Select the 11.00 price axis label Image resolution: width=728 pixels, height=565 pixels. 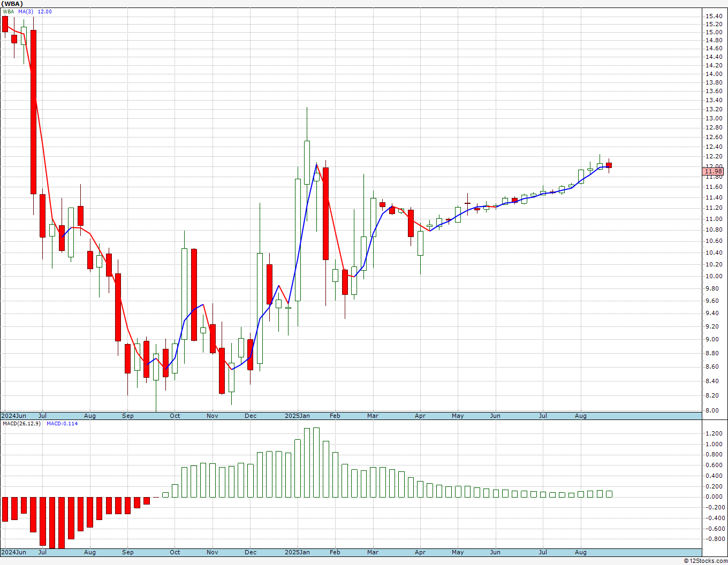(714, 219)
